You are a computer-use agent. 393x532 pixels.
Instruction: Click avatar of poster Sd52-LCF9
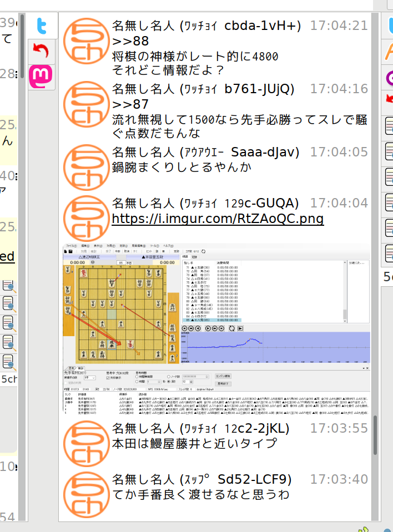[x=85, y=495]
